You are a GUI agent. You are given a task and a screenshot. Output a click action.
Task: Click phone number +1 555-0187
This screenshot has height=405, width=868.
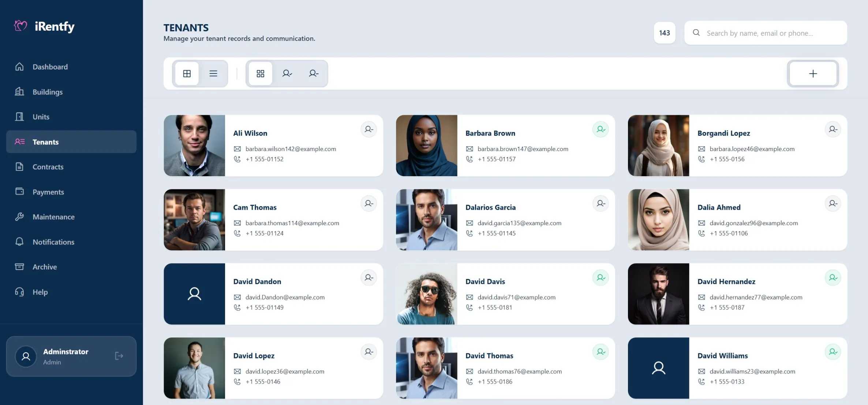pyautogui.click(x=727, y=308)
